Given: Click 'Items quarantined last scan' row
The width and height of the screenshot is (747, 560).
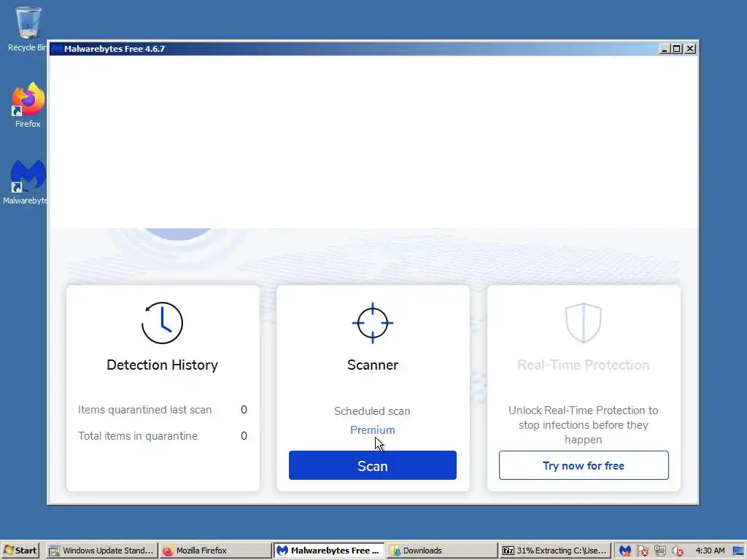Looking at the screenshot, I should coord(163,410).
